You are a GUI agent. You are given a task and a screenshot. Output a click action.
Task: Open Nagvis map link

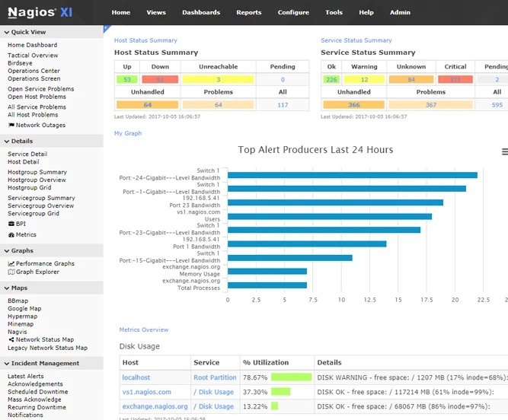click(18, 332)
